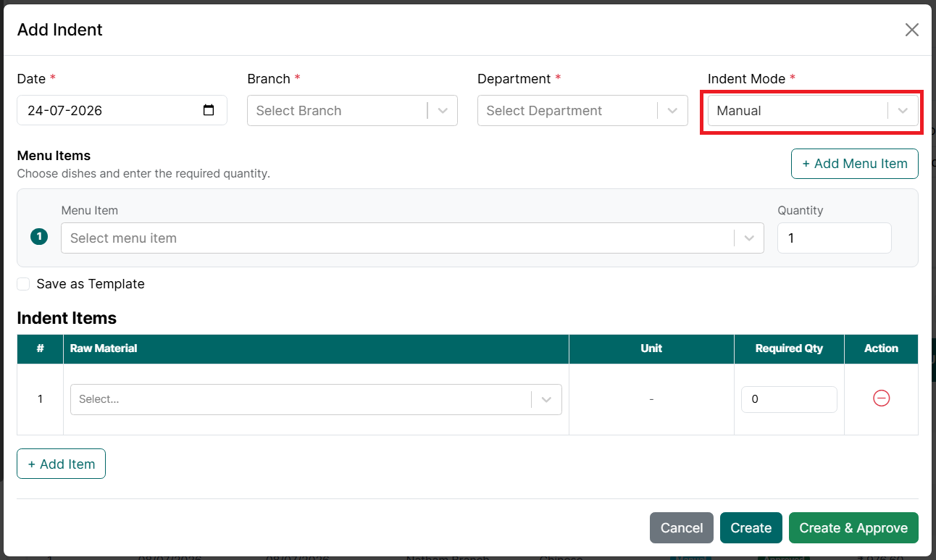Screen dimensions: 936x560
Task: Close the Add Indent dialog
Action: (911, 30)
